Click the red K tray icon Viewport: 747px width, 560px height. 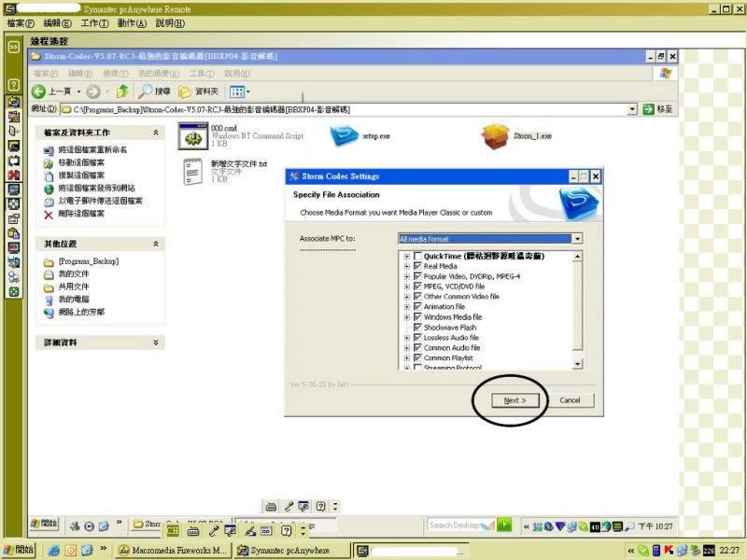pos(669,551)
